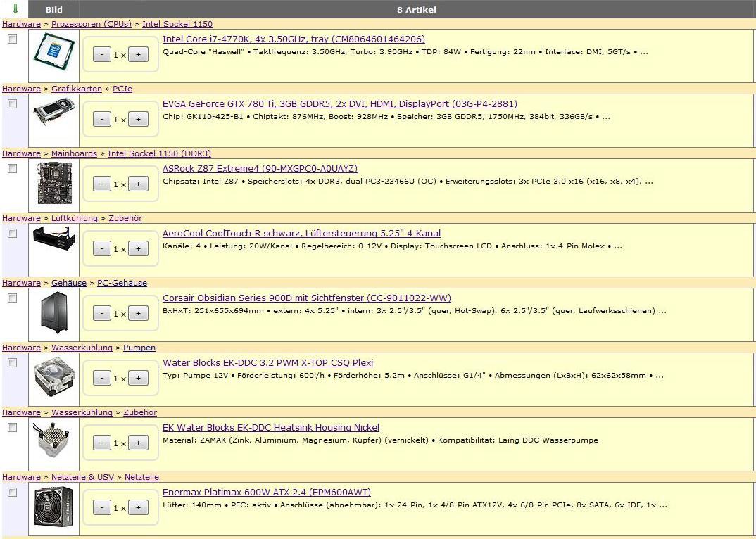Open the Corsair 900D case image
Screen dimensions: 756x539
pos(54,312)
